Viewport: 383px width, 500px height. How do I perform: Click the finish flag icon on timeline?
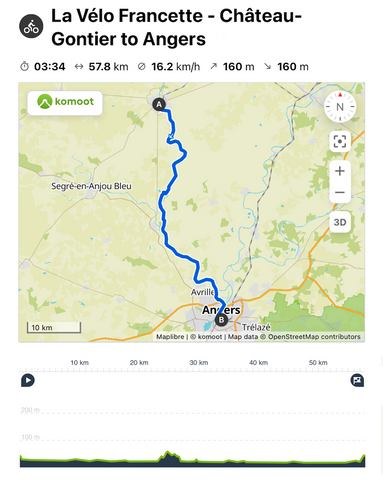[x=357, y=380]
